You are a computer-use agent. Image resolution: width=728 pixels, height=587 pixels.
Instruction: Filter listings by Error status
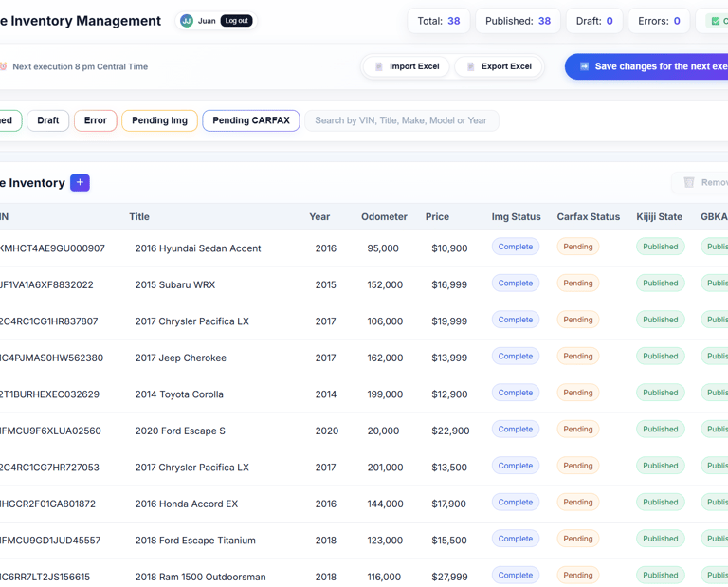[96, 120]
